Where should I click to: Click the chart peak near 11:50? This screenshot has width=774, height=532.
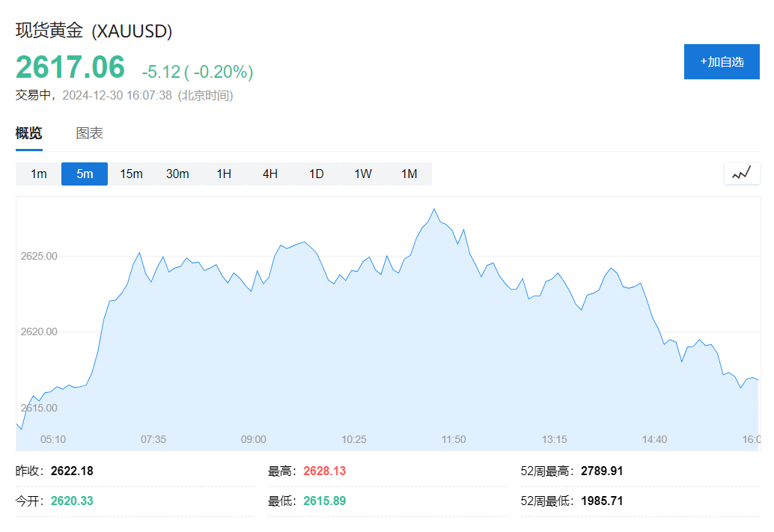[434, 210]
